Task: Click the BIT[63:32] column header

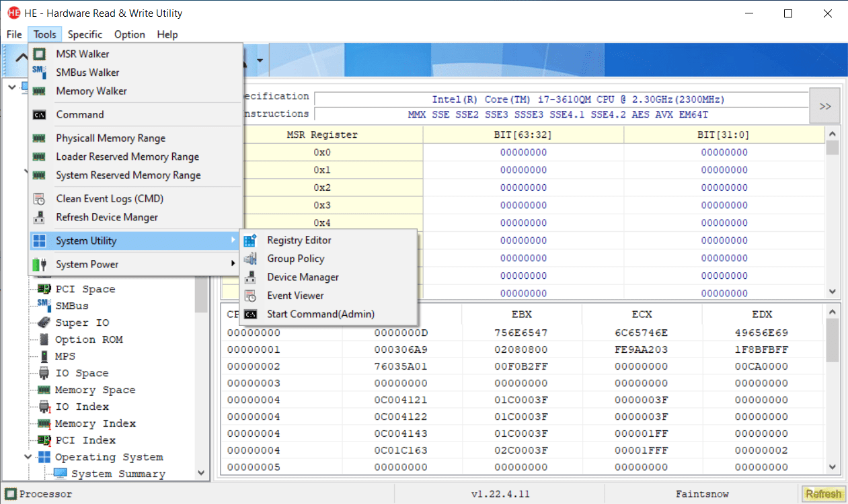Action: tap(523, 135)
